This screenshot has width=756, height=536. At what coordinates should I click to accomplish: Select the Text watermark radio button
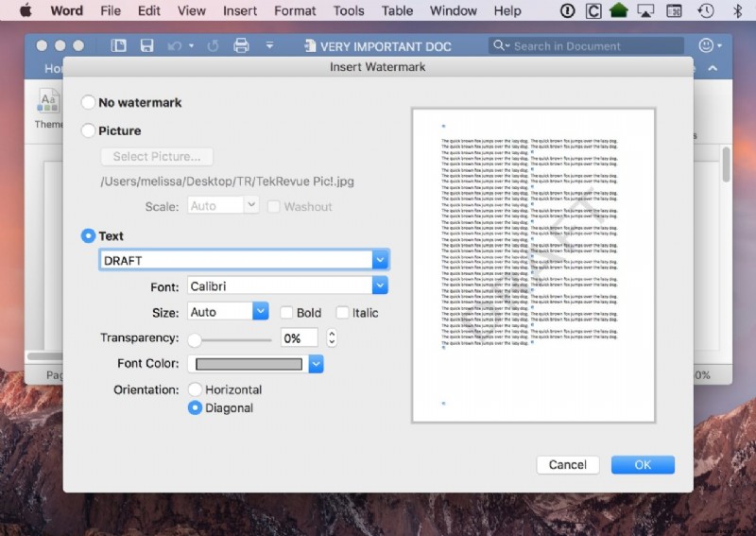pyautogui.click(x=88, y=235)
